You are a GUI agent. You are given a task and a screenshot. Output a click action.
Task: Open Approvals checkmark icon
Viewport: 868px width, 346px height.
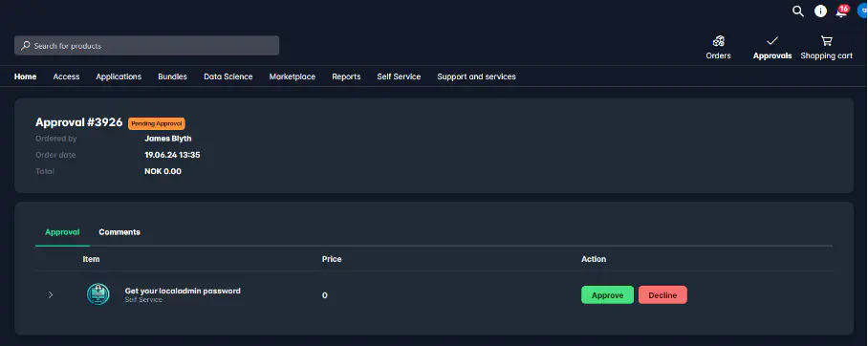pyautogui.click(x=772, y=41)
